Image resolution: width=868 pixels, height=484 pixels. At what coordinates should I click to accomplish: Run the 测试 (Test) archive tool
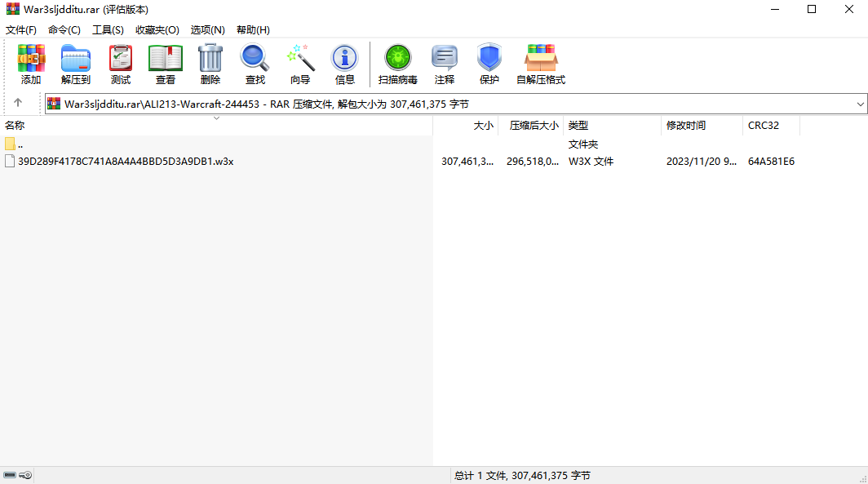click(x=121, y=64)
